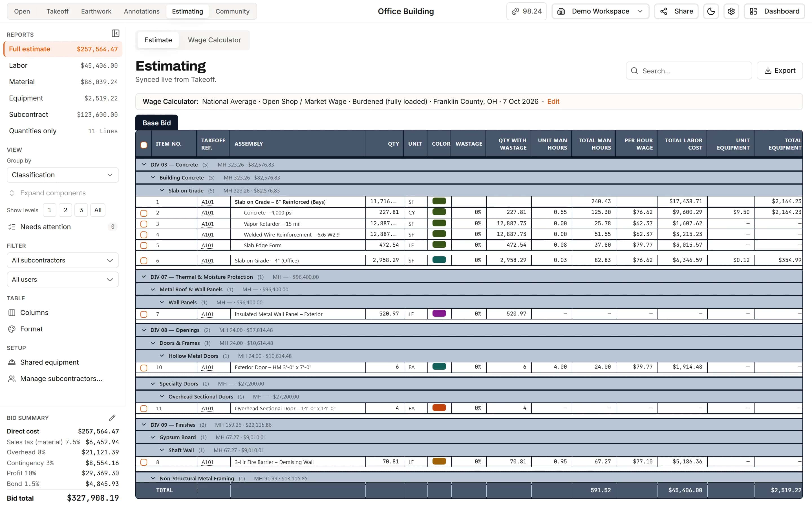Open the Dashboard grid icon
The image size is (812, 508).
(x=753, y=11)
